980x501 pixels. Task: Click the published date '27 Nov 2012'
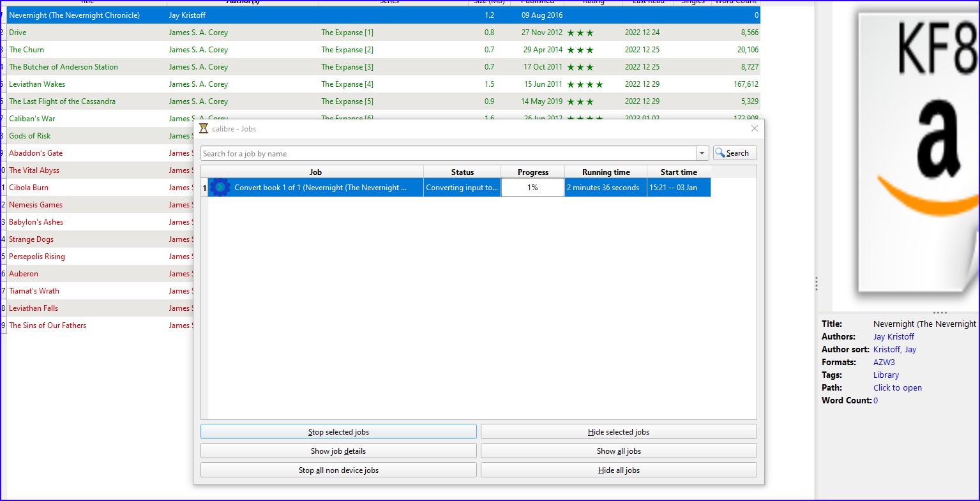[x=542, y=33]
